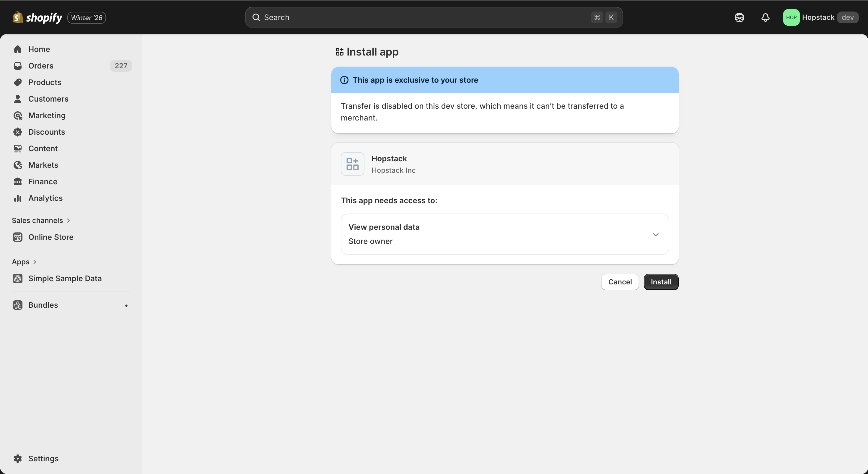Click the Online Store icon
This screenshot has width=868, height=474.
17,237
